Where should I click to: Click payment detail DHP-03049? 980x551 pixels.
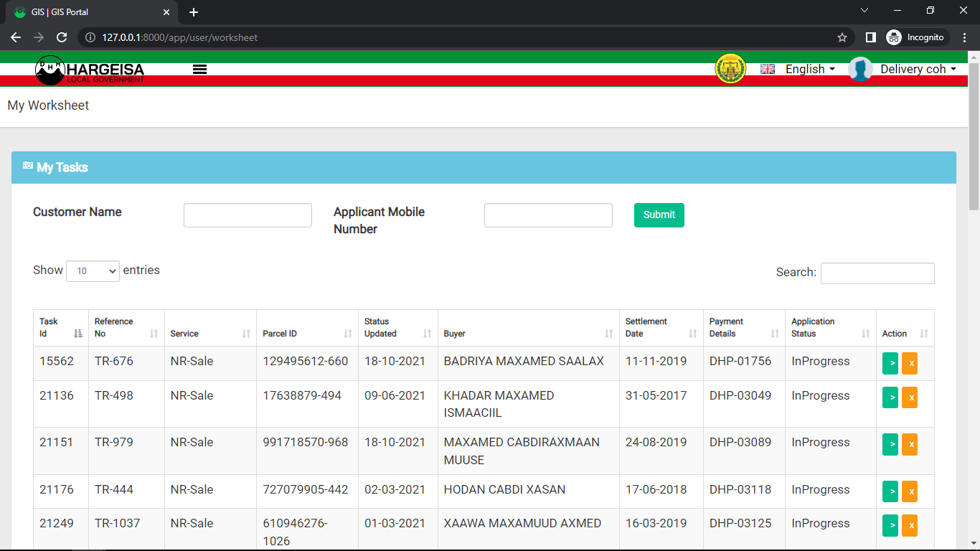[x=740, y=395]
